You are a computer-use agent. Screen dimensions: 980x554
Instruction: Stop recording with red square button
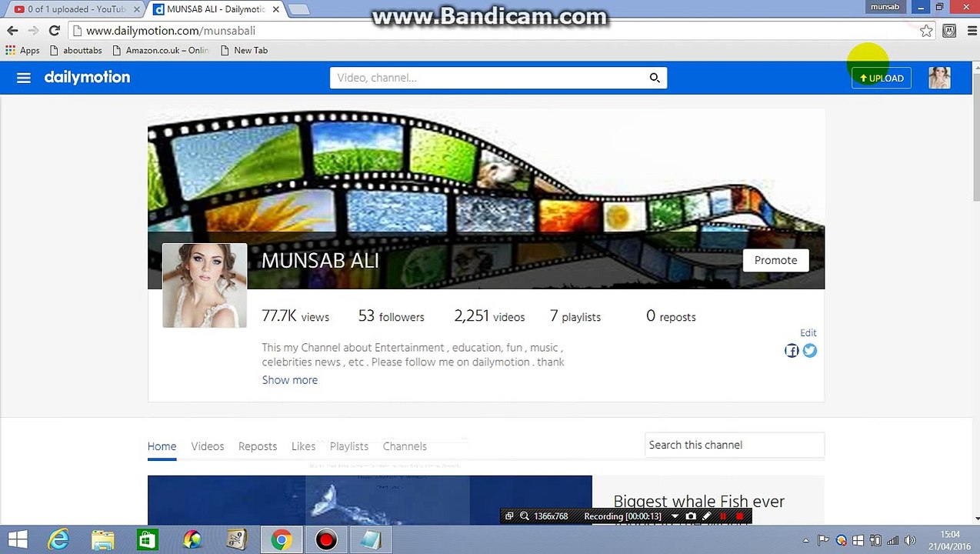pyautogui.click(x=740, y=516)
